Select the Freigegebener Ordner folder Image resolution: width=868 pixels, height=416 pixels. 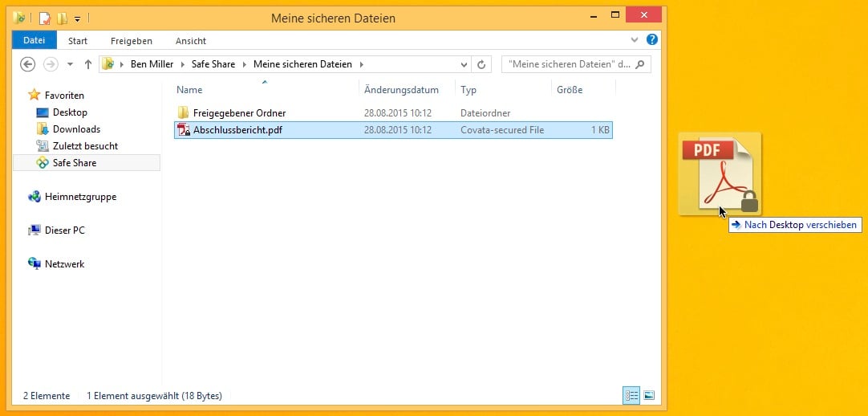(239, 113)
